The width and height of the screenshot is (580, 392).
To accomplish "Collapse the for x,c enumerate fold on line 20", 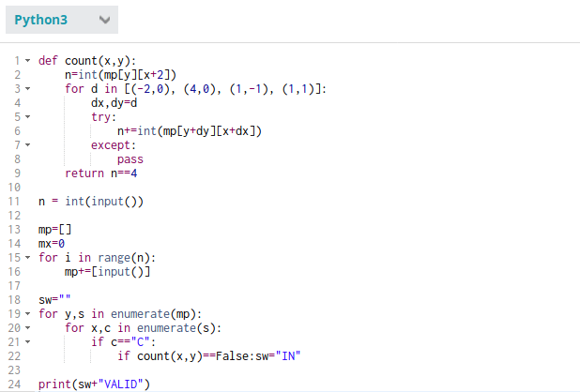I will point(28,327).
